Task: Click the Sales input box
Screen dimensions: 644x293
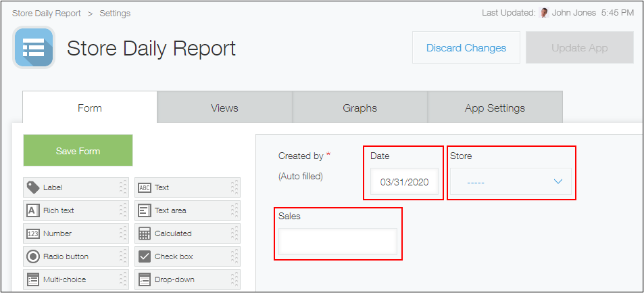Action: [337, 242]
